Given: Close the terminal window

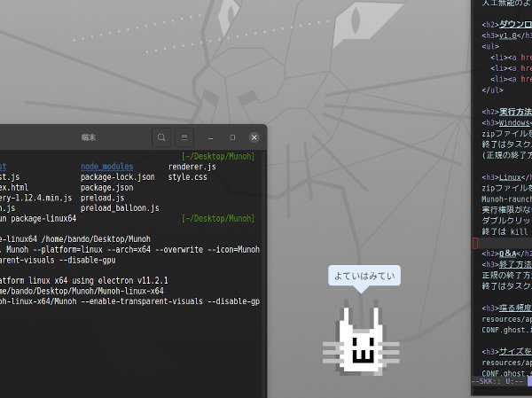Looking at the screenshot, I should pyautogui.click(x=254, y=137).
